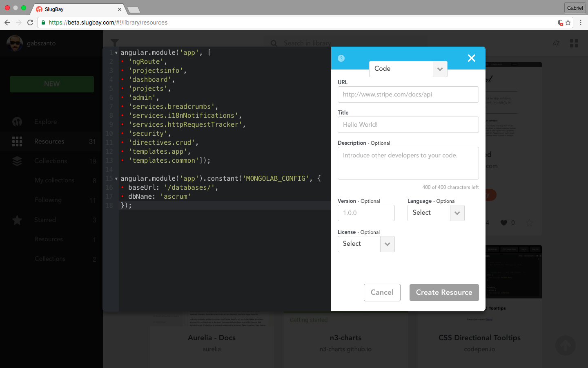Collapse code block at line 1

click(x=116, y=53)
